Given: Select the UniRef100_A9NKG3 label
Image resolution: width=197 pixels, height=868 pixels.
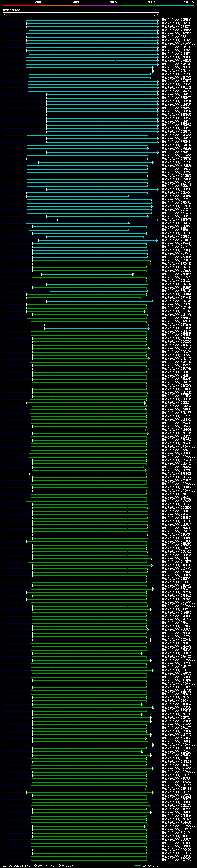Looking at the screenshot, I should (x=177, y=223).
